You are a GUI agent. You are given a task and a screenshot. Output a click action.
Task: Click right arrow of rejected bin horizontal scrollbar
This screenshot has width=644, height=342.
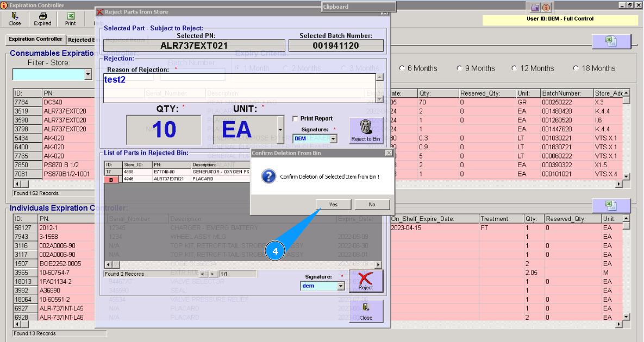coord(378,264)
